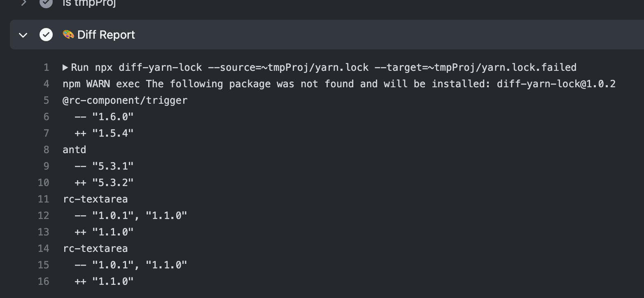Click the palette emoji before Diff Report
Screen dimensions: 644x298
click(x=68, y=35)
